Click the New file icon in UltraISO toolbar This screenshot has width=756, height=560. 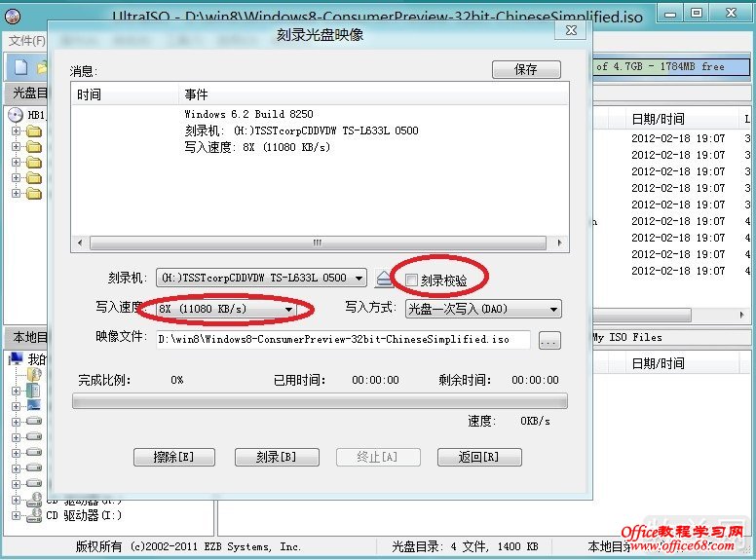(20, 67)
